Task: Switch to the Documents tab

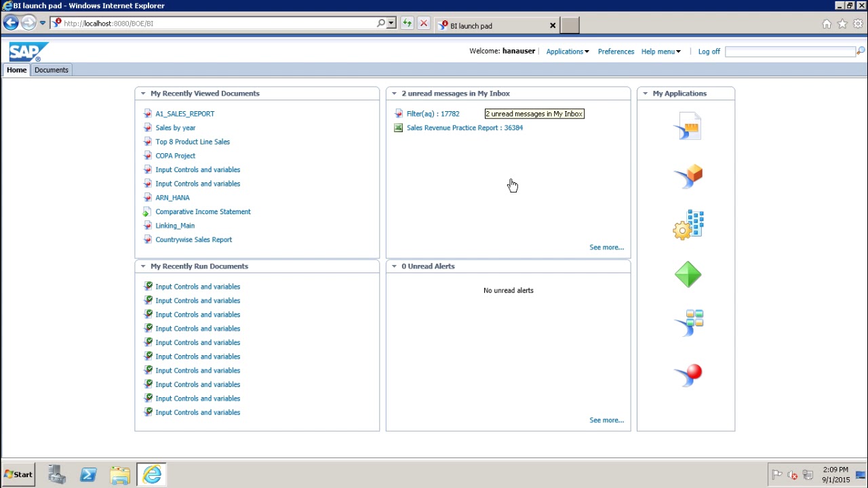Action: click(52, 70)
